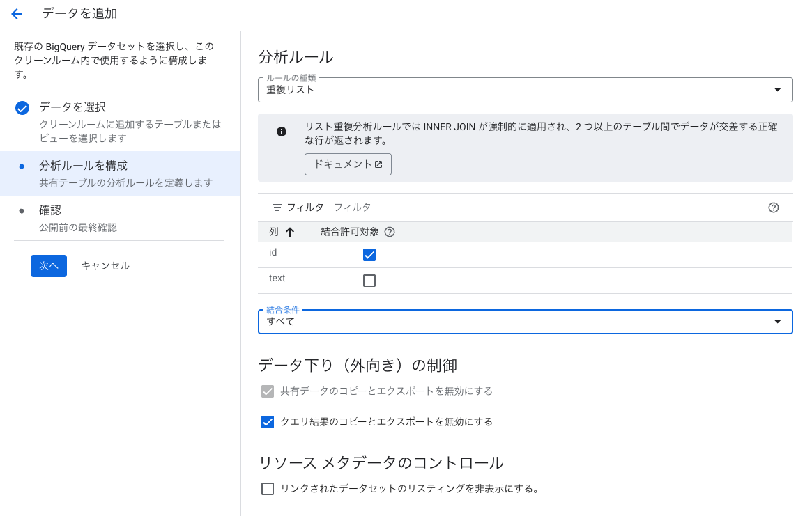Uncheck the id join checkbox
The image size is (812, 516).
369,255
